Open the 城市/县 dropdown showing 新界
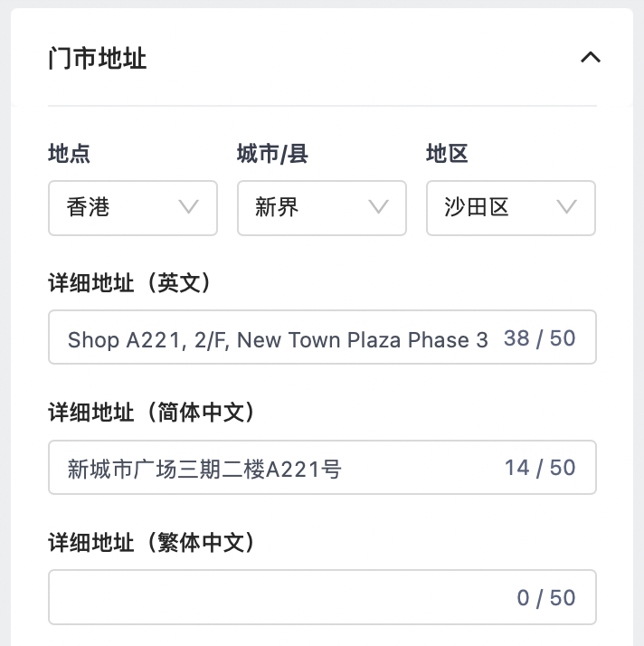This screenshot has width=644, height=646. coord(322,208)
